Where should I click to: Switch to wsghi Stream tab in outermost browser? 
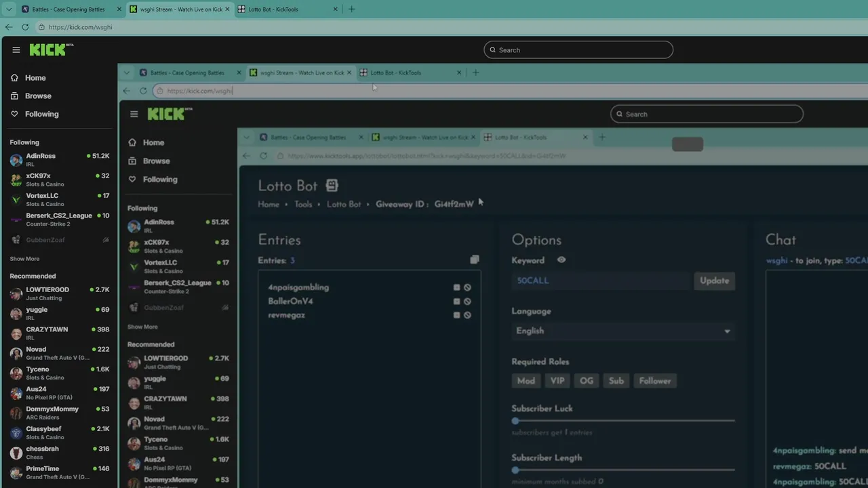coord(180,9)
